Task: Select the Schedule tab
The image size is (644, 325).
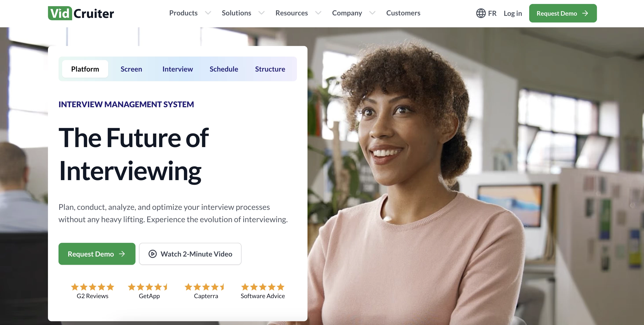Action: pos(224,69)
